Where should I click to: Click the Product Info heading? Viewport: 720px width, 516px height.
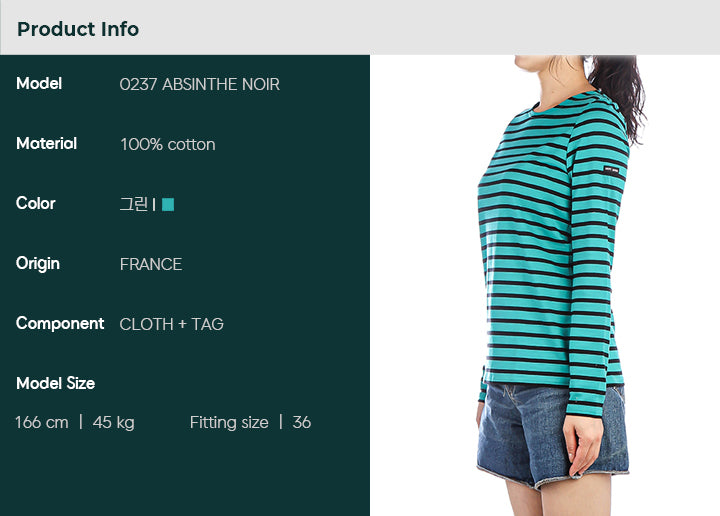coord(78,29)
